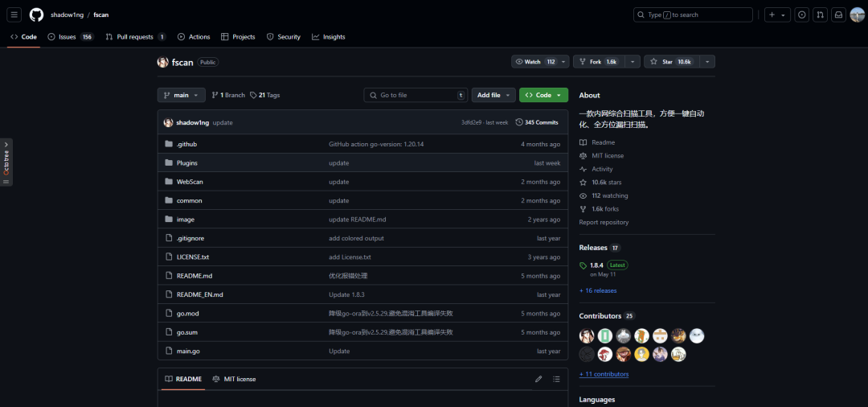This screenshot has width=868, height=407.
Task: Open the README outline list icon
Action: [556, 380]
